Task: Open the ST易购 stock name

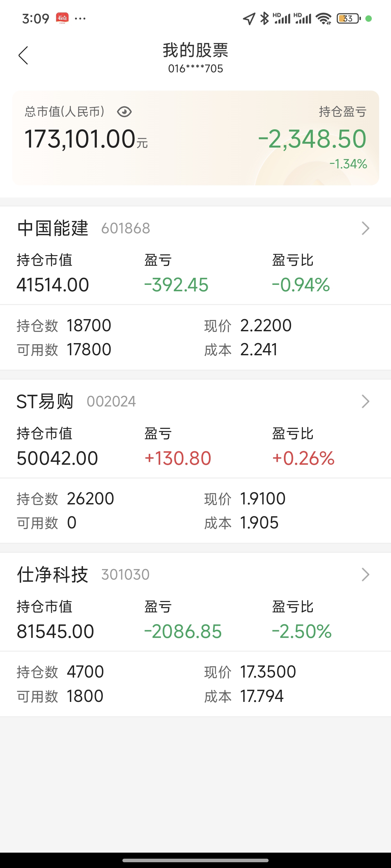Action: [x=45, y=401]
